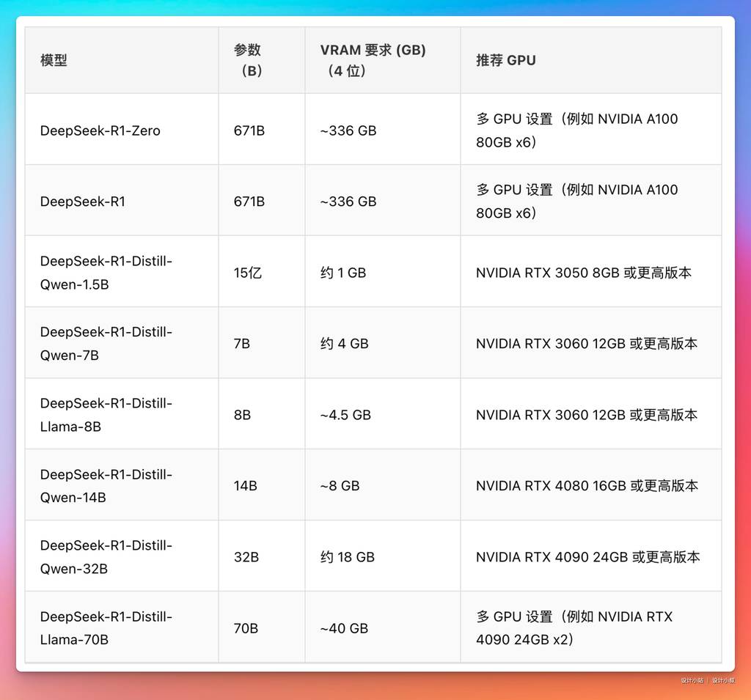The height and width of the screenshot is (700, 751).
Task: Click the 约 18 GB VRAM value
Action: [x=347, y=557]
